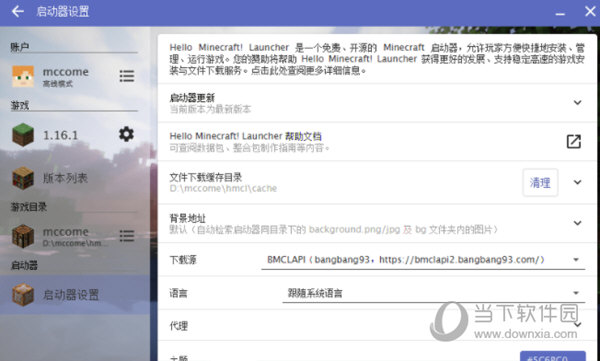The width and height of the screenshot is (600, 361).
Task: Select 版本列表 in the sidebar
Action: coord(75,178)
